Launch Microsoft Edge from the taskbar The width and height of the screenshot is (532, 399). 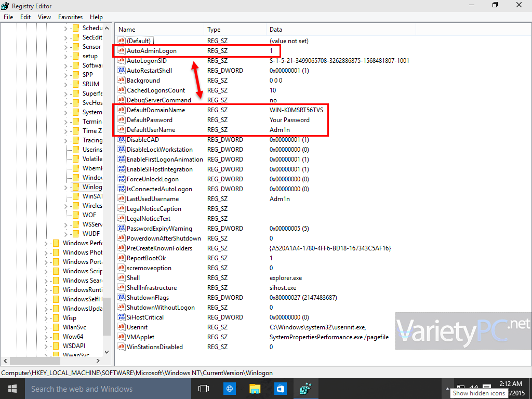coord(229,388)
